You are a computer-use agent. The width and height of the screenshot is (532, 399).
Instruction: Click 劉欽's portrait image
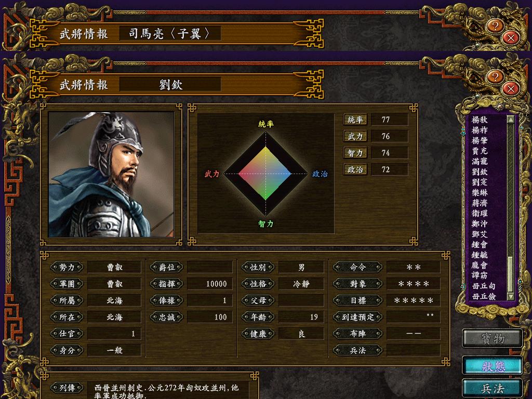pos(111,175)
